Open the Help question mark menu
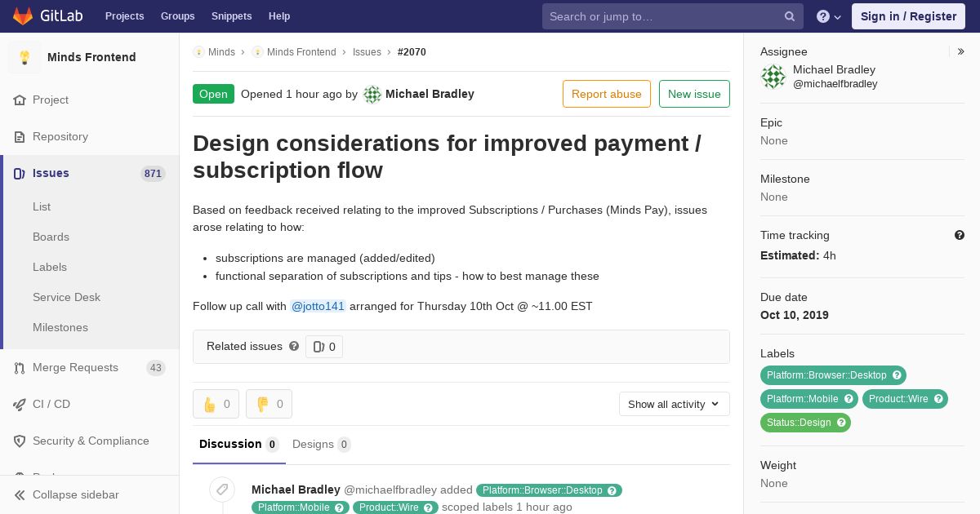Screen dimensions: 980x514 point(829,16)
